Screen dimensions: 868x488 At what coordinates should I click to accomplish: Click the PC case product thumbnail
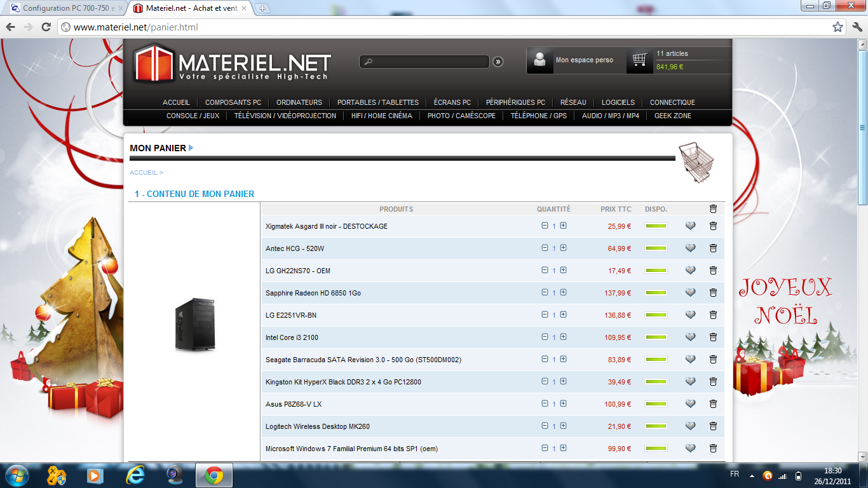coord(195,325)
